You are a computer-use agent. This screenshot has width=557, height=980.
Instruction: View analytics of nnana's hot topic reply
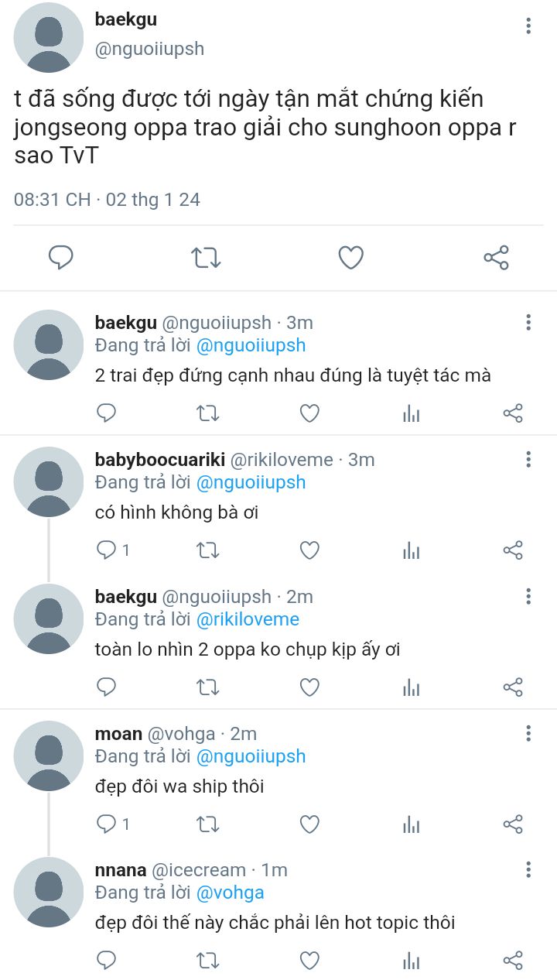coord(412,961)
